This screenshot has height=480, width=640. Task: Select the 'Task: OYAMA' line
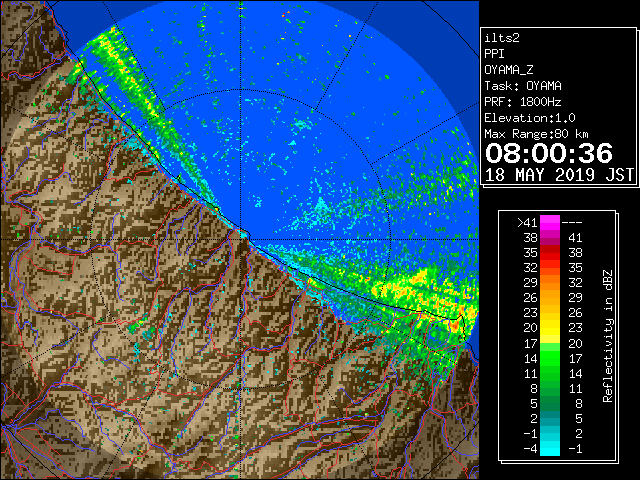(x=523, y=86)
